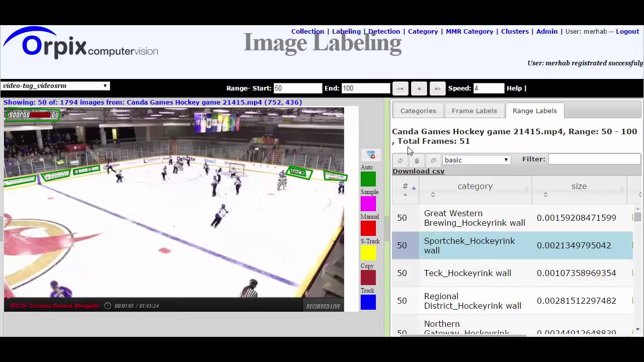Click the table scrollbar up arrow
644x362 pixels.
[637, 208]
